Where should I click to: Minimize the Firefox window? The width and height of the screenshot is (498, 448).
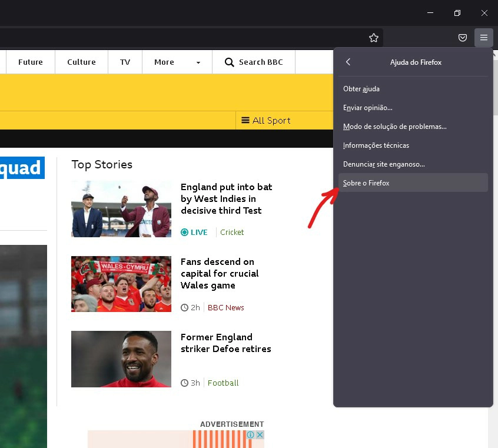430,13
